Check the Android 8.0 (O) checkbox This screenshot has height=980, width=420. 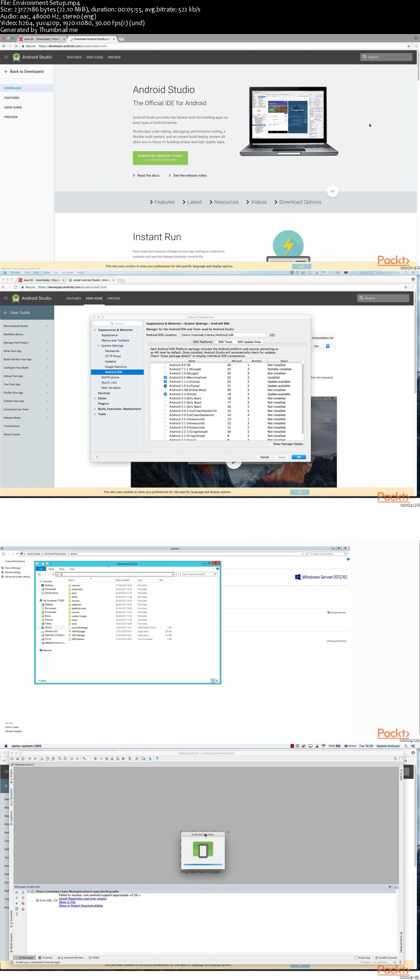(165, 365)
